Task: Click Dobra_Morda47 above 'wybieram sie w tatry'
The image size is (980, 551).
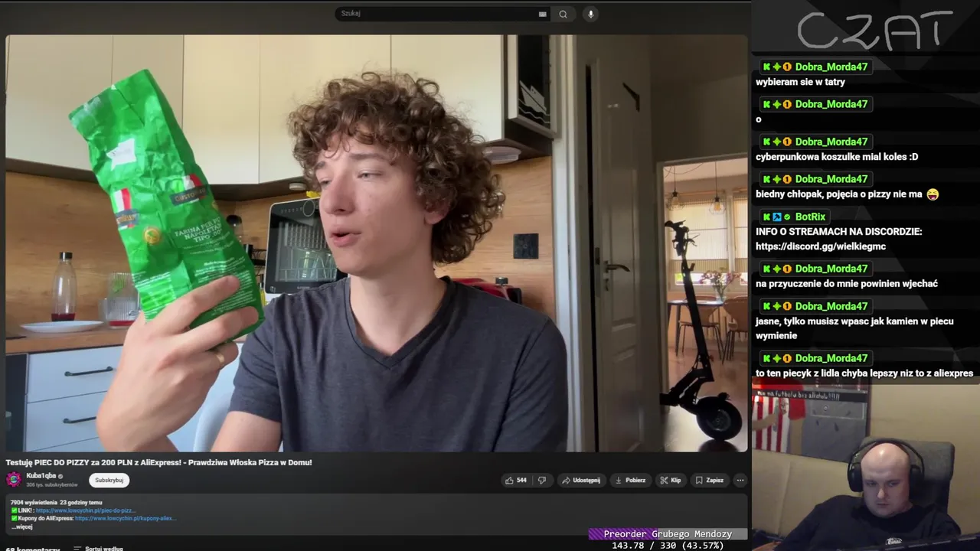Action: (x=831, y=67)
